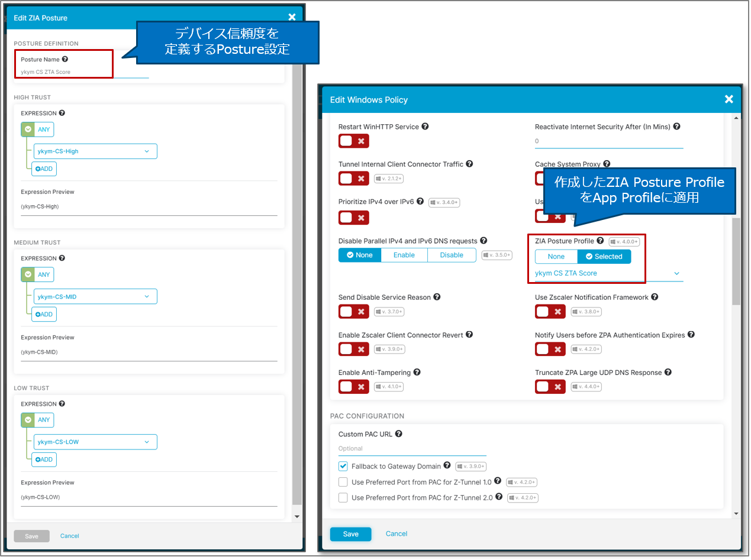This screenshot has height=560, width=751.
Task: Click the Custom PAC URL input field
Action: coord(412,449)
